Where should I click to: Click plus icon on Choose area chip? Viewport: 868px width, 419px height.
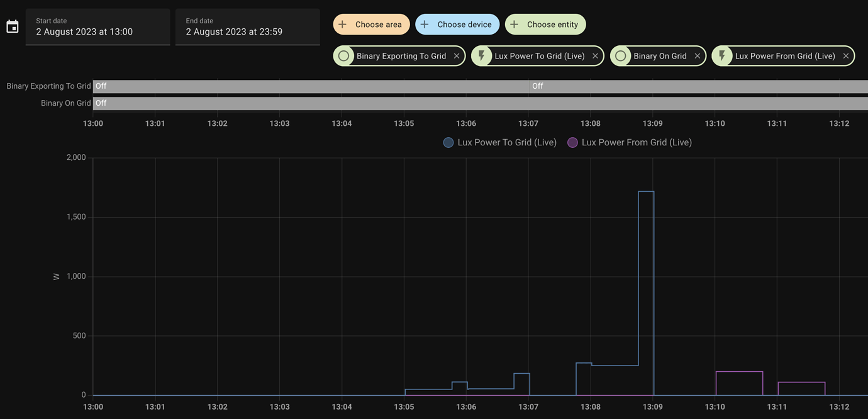(x=343, y=25)
